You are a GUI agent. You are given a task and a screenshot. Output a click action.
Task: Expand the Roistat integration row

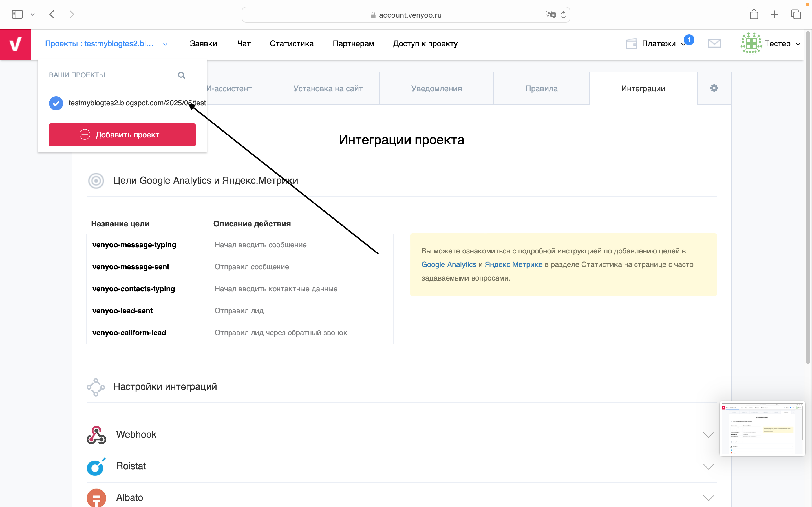(x=708, y=466)
